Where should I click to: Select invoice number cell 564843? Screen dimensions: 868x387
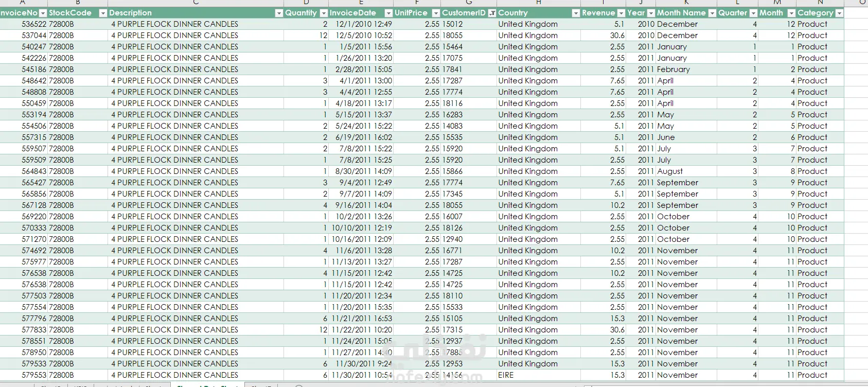coord(24,171)
